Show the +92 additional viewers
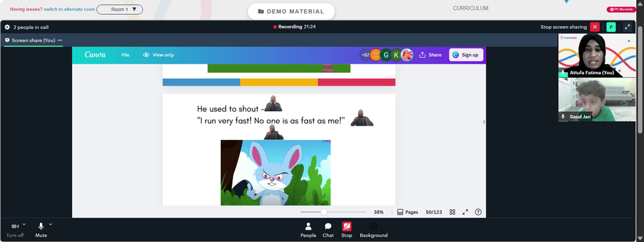The height and width of the screenshot is (242, 644). pos(365,55)
